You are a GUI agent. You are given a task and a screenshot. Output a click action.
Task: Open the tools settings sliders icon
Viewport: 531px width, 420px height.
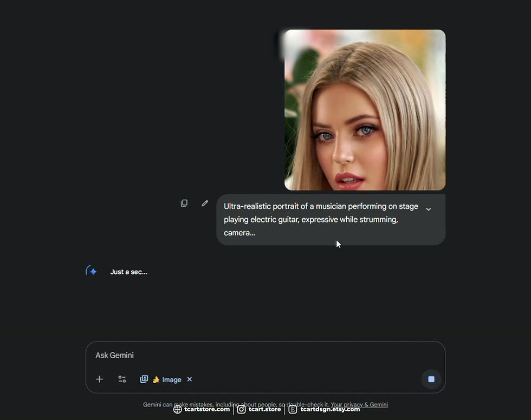tap(122, 379)
